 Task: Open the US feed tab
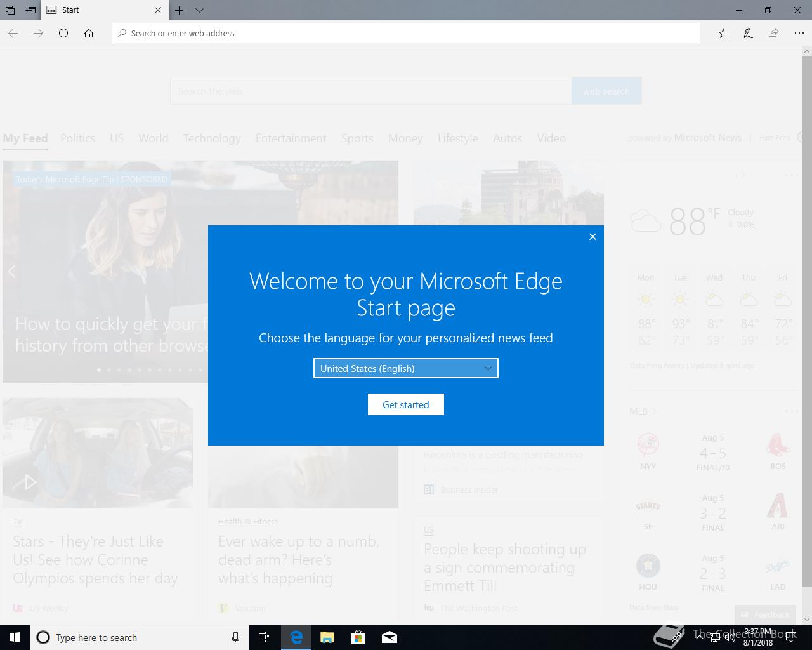[117, 138]
